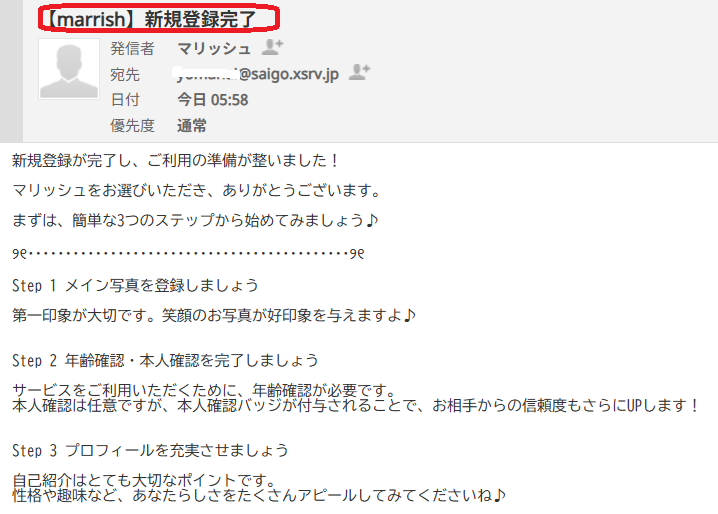718x514 pixels.
Task: Click the line 新規登録が完了し、ご利用の準備が整いました
Action: click(176, 160)
